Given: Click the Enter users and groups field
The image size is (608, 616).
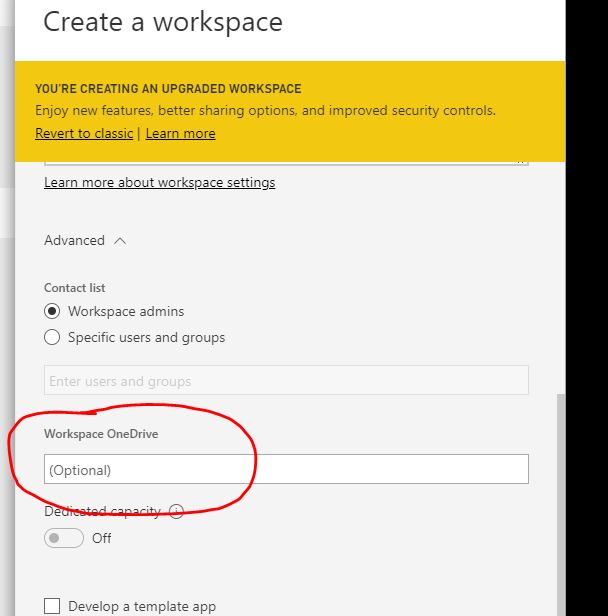Looking at the screenshot, I should 286,380.
